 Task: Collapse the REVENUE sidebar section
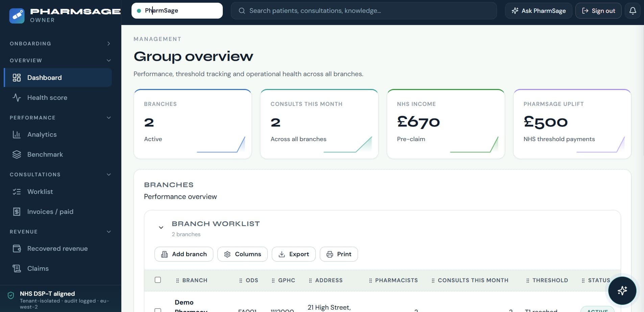[61, 232]
